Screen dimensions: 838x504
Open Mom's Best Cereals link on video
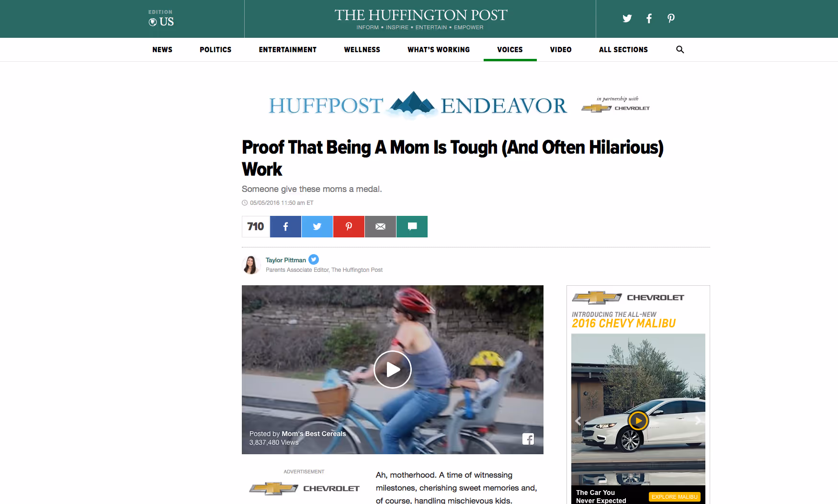pyautogui.click(x=314, y=434)
